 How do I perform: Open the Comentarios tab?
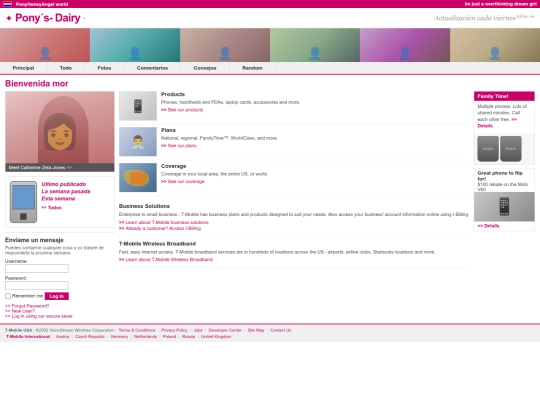(x=152, y=68)
